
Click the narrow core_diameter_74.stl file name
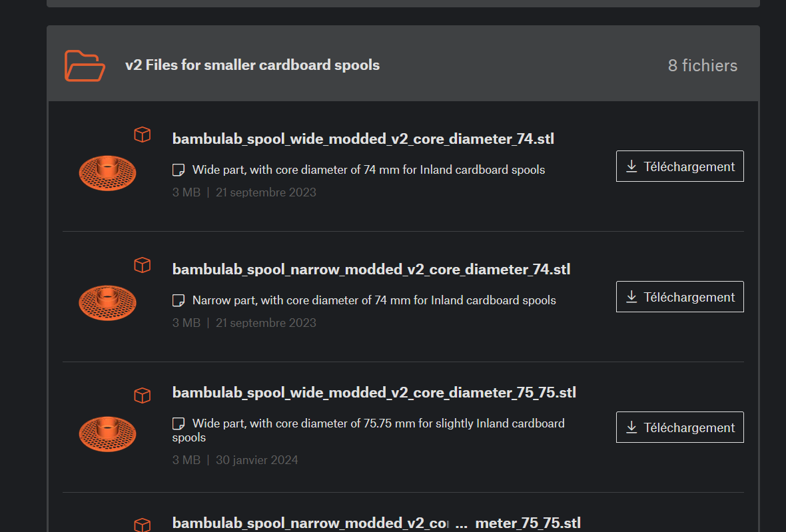371,270
